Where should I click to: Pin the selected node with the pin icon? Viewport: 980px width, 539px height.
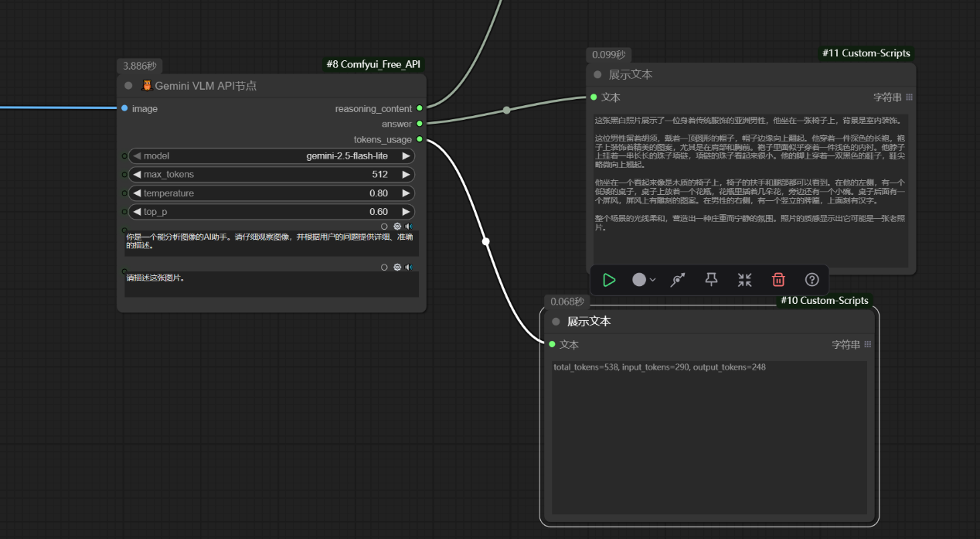coord(711,280)
